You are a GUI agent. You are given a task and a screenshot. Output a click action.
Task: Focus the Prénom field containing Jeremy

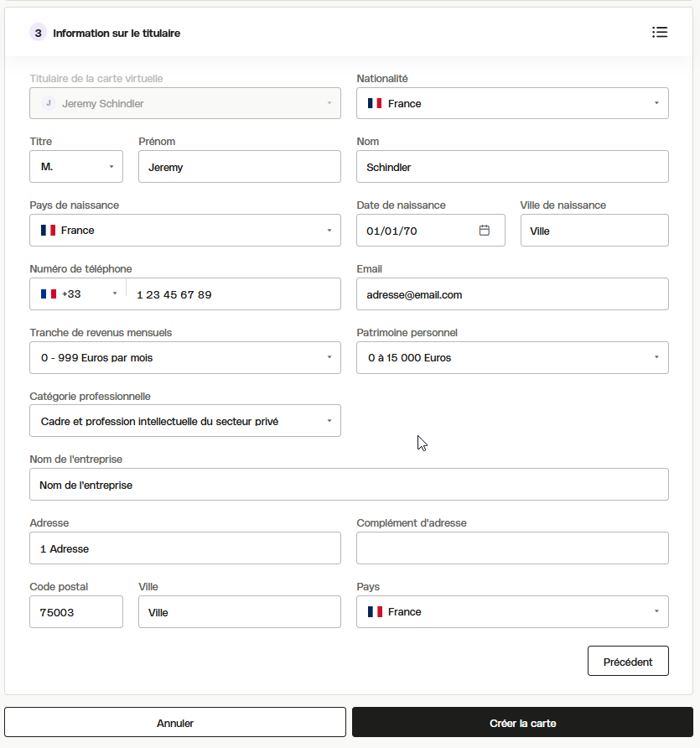(x=240, y=167)
